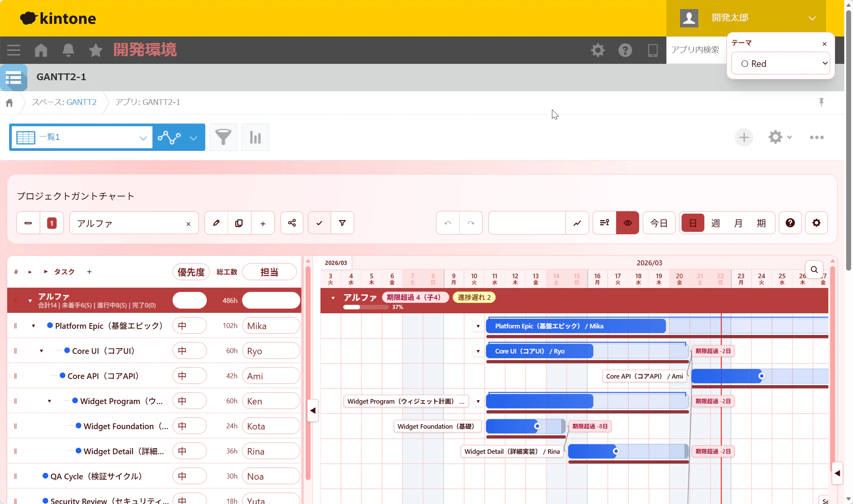The height and width of the screenshot is (504, 853).
Task: Click the share nodes icon
Action: [292, 223]
